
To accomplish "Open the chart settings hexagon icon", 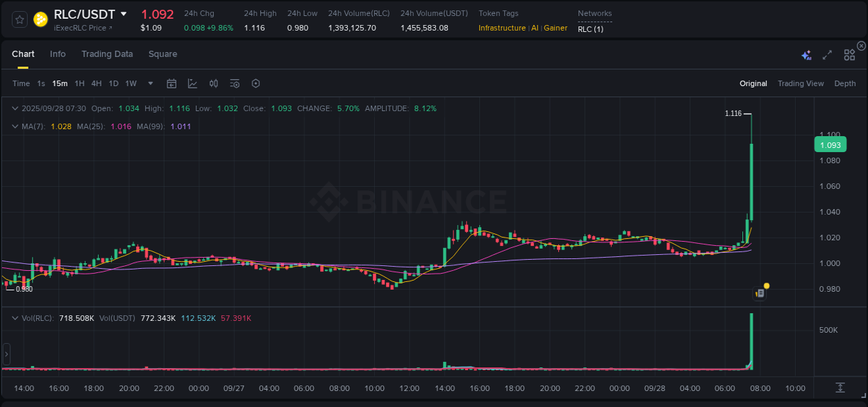I will click(x=256, y=83).
